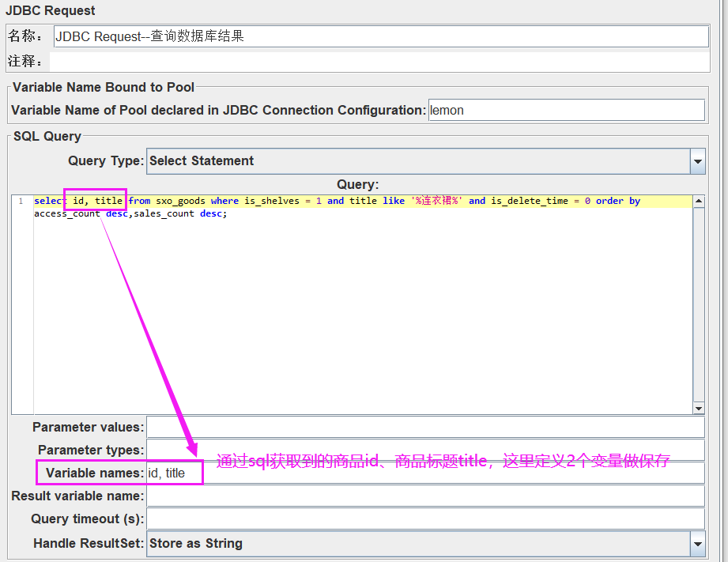Click the query editor vertical scrollbar track
Viewport: 728px width, 562px height.
click(699, 304)
